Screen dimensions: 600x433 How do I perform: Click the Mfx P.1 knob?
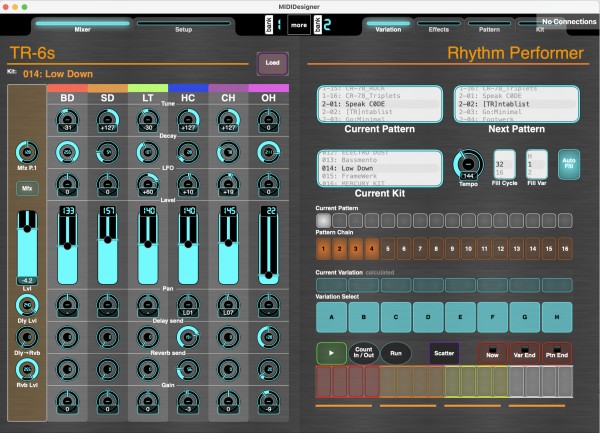(x=27, y=152)
